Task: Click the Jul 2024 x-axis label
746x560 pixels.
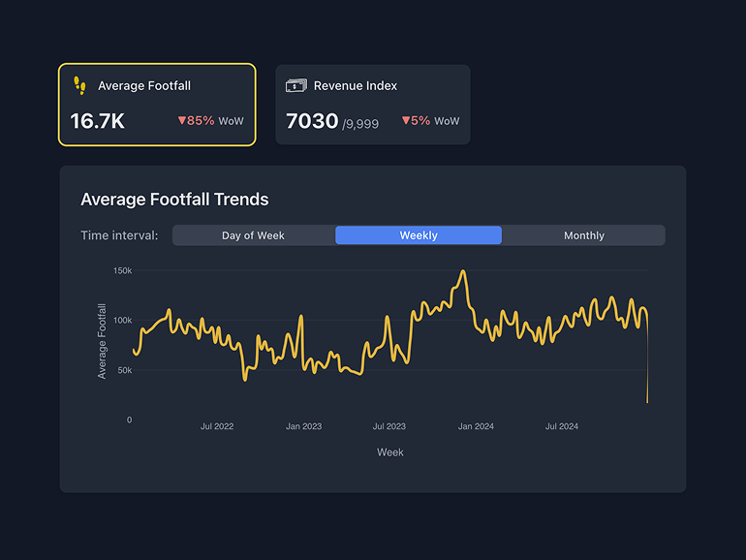Action: click(x=561, y=426)
